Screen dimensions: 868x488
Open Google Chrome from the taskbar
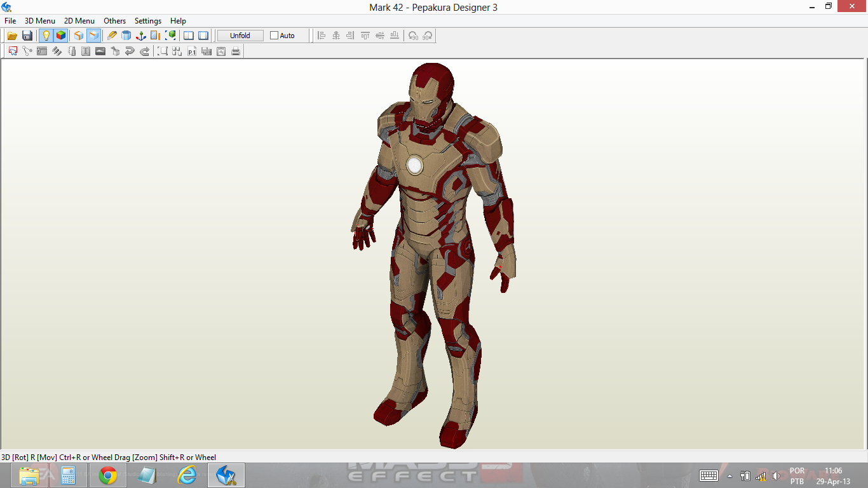tap(108, 475)
